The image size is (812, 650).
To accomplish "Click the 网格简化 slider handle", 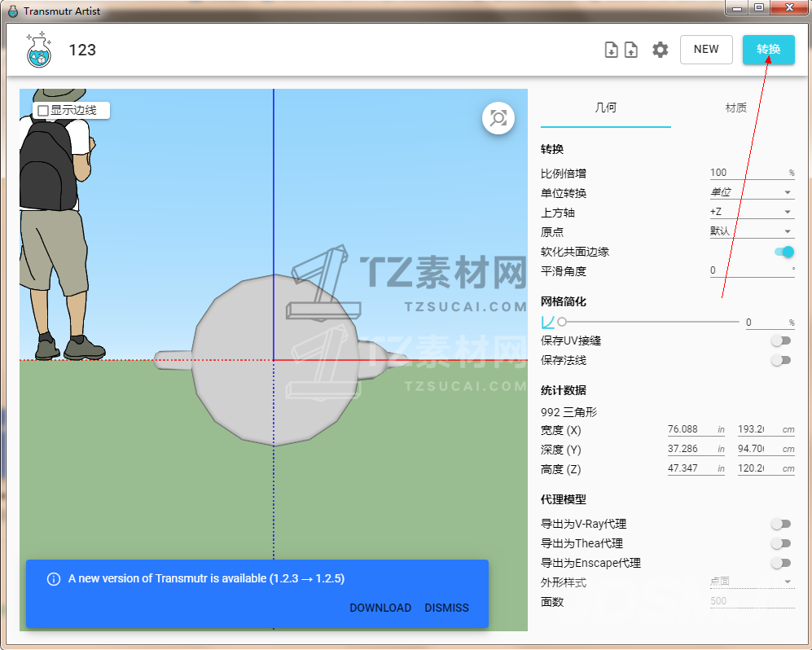I will point(562,323).
